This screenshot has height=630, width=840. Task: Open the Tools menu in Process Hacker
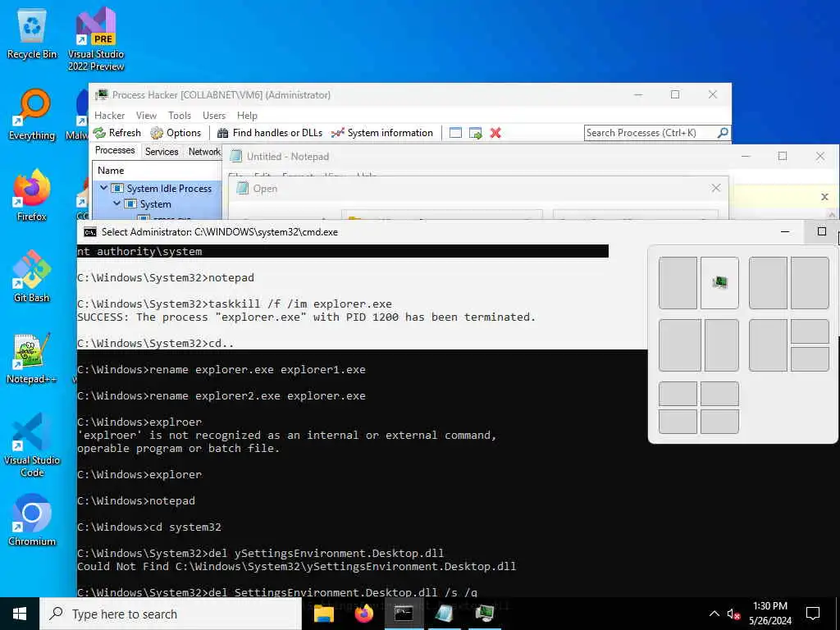(180, 116)
